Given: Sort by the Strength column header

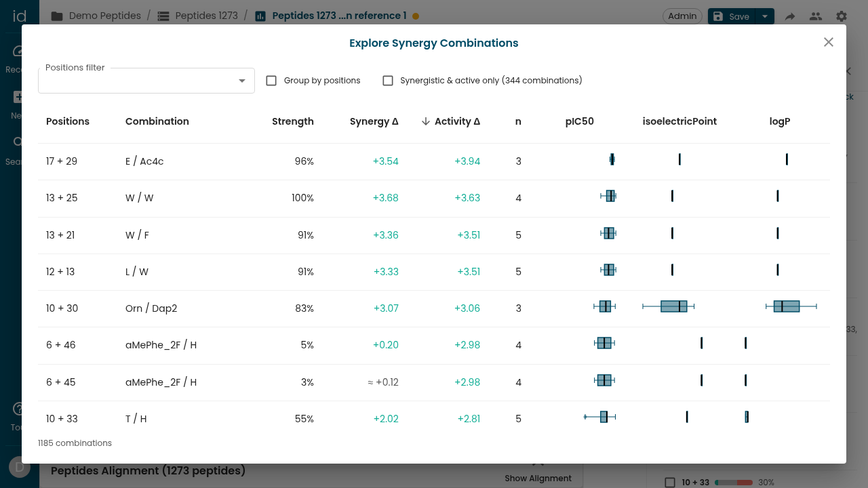Looking at the screenshot, I should point(293,121).
